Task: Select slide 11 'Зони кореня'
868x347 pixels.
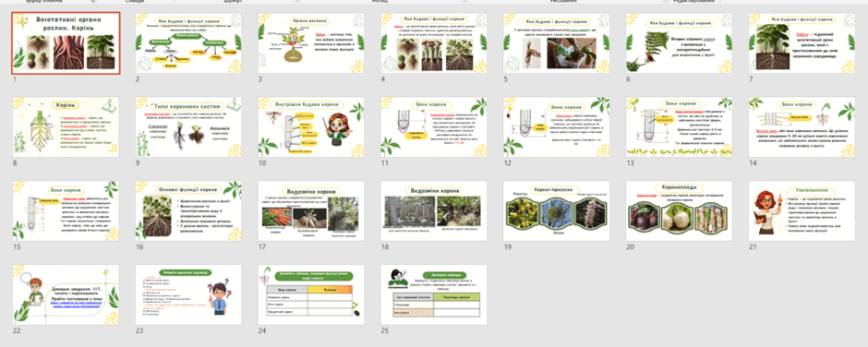Action: click(433, 126)
